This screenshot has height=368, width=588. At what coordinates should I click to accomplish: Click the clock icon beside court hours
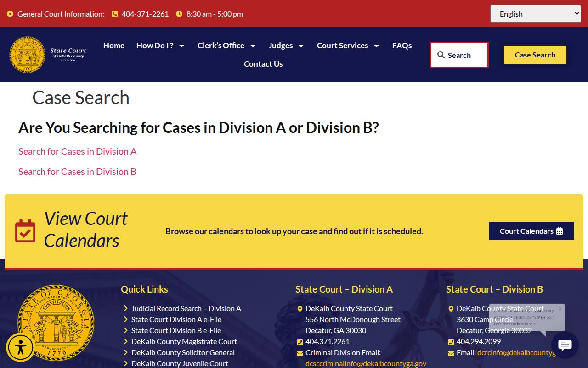179,14
